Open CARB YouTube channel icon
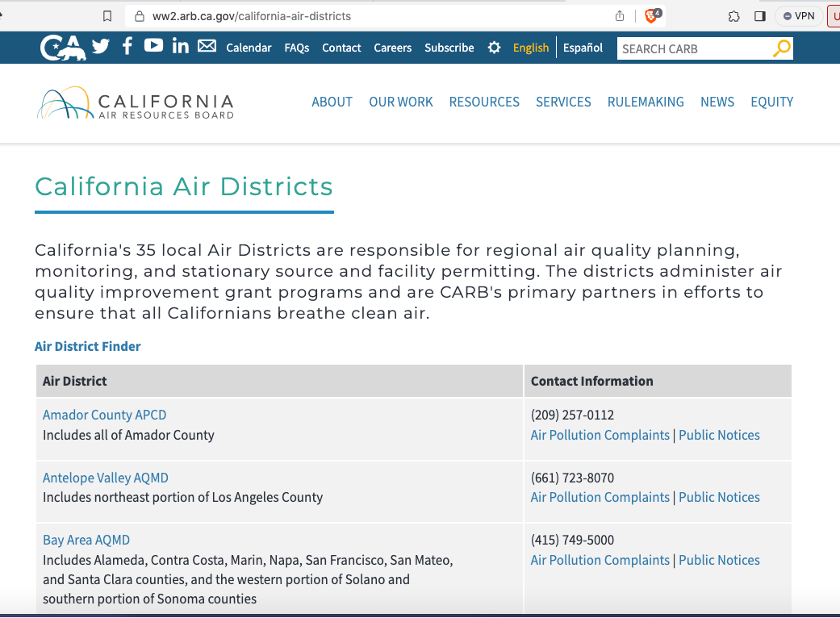Screen dimensions: 840x618 click(153, 45)
